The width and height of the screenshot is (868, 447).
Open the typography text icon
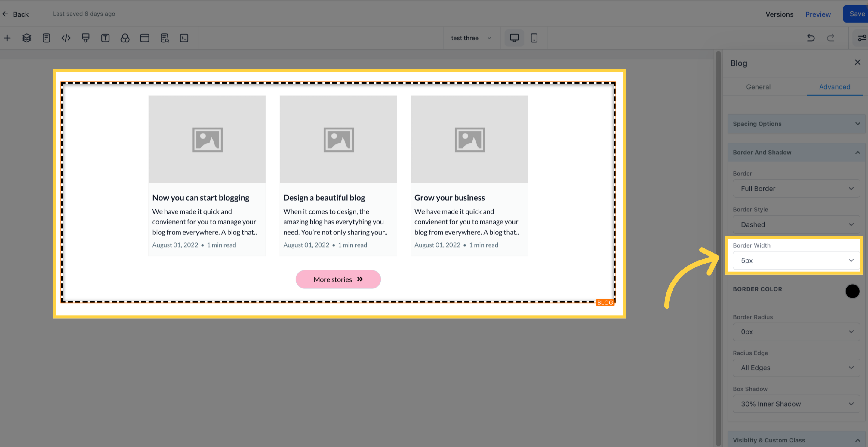click(x=106, y=38)
